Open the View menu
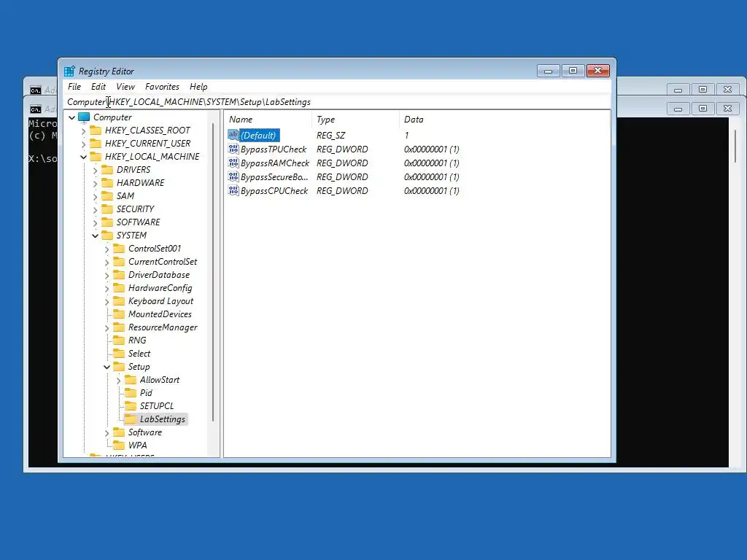This screenshot has width=747, height=560. click(x=125, y=87)
